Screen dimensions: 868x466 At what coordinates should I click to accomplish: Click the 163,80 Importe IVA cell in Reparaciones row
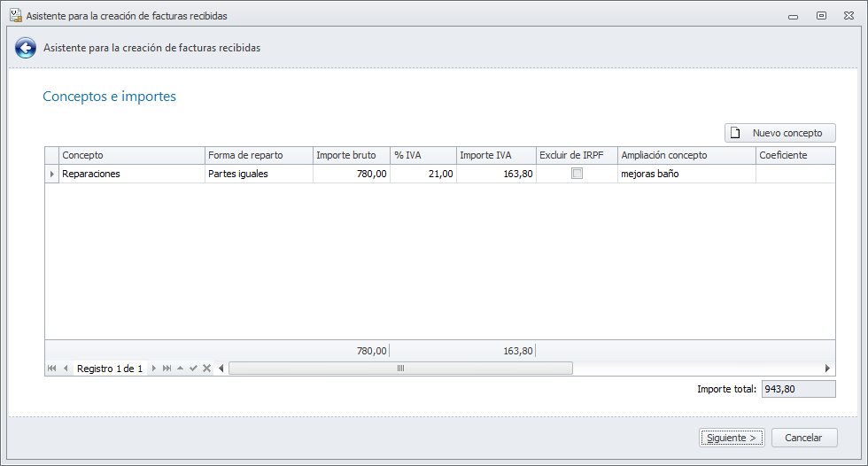tap(497, 174)
